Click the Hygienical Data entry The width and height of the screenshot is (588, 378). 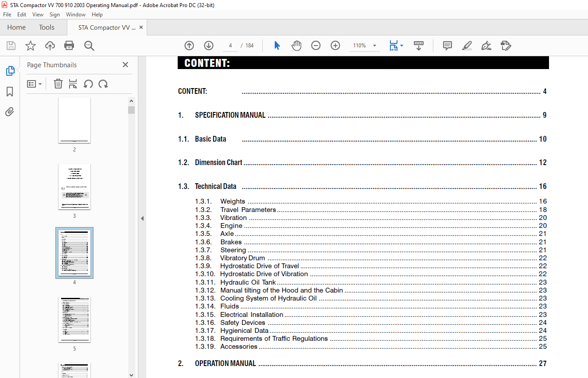[x=371, y=331]
